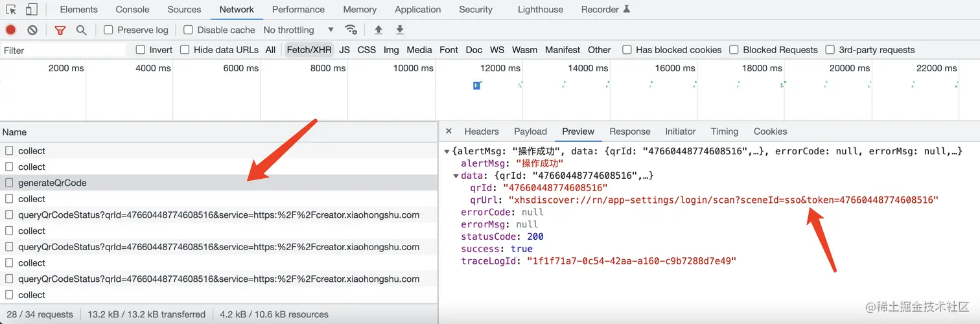Filter requests by Other

pyautogui.click(x=600, y=50)
